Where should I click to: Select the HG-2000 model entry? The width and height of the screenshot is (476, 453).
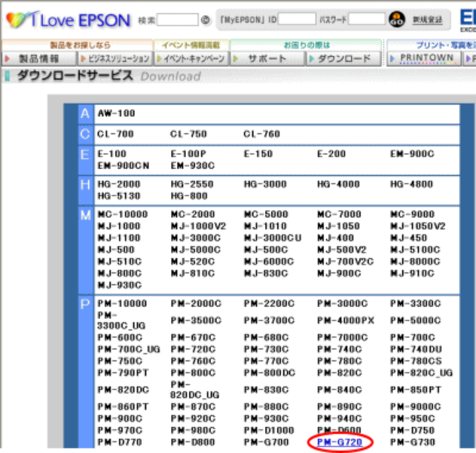coord(119,184)
